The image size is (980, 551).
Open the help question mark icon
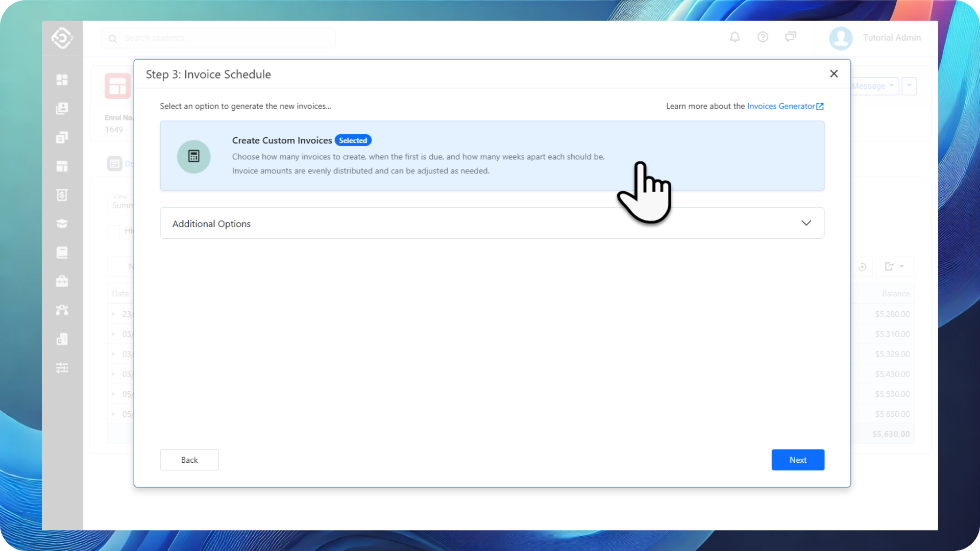(763, 37)
